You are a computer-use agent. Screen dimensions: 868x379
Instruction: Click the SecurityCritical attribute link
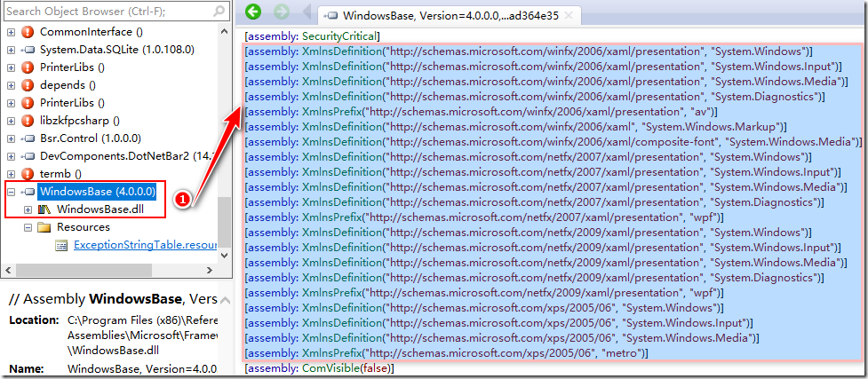click(x=339, y=36)
